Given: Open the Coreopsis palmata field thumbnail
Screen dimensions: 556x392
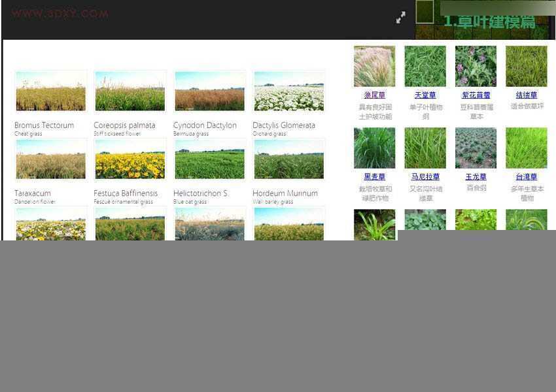Looking at the screenshot, I should [130, 91].
